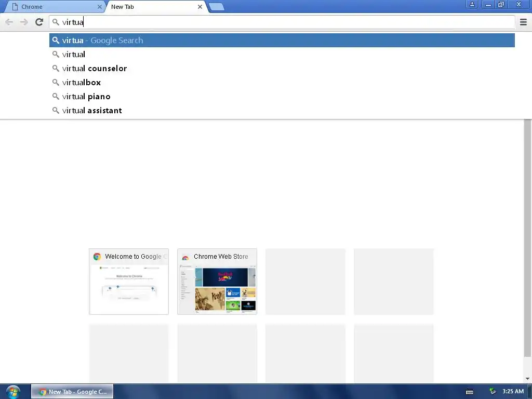The image size is (532, 399).
Task: Restore down the Chrome window
Action: [x=501, y=4]
